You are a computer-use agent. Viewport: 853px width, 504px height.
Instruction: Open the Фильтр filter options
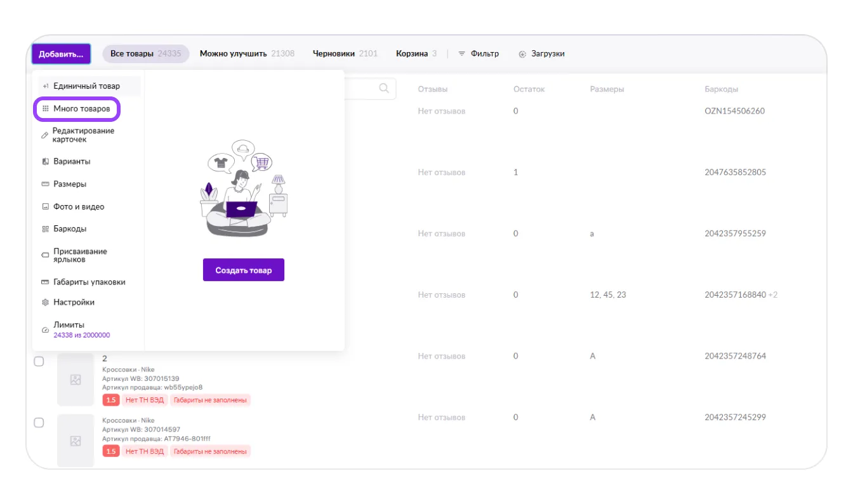coord(479,54)
